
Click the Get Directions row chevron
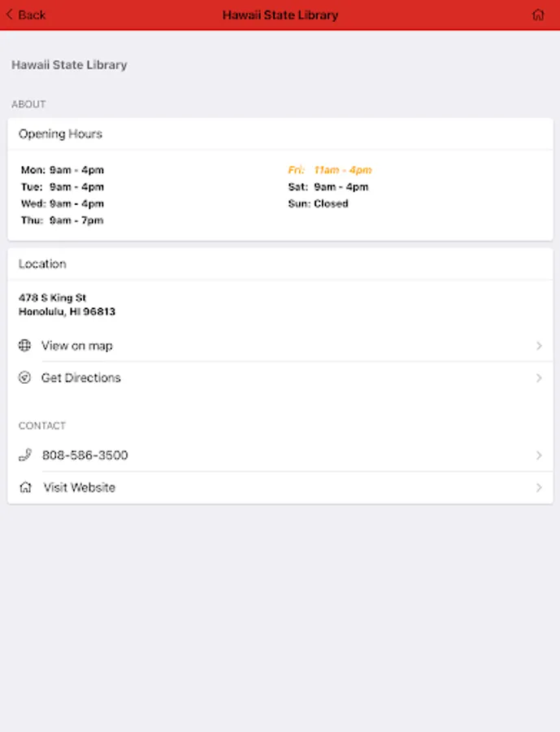pyautogui.click(x=539, y=378)
